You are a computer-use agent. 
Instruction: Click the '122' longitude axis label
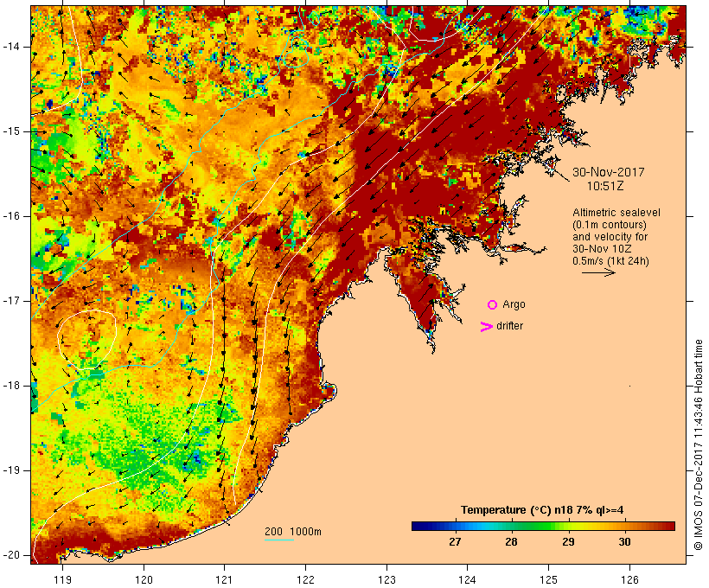tap(305, 579)
